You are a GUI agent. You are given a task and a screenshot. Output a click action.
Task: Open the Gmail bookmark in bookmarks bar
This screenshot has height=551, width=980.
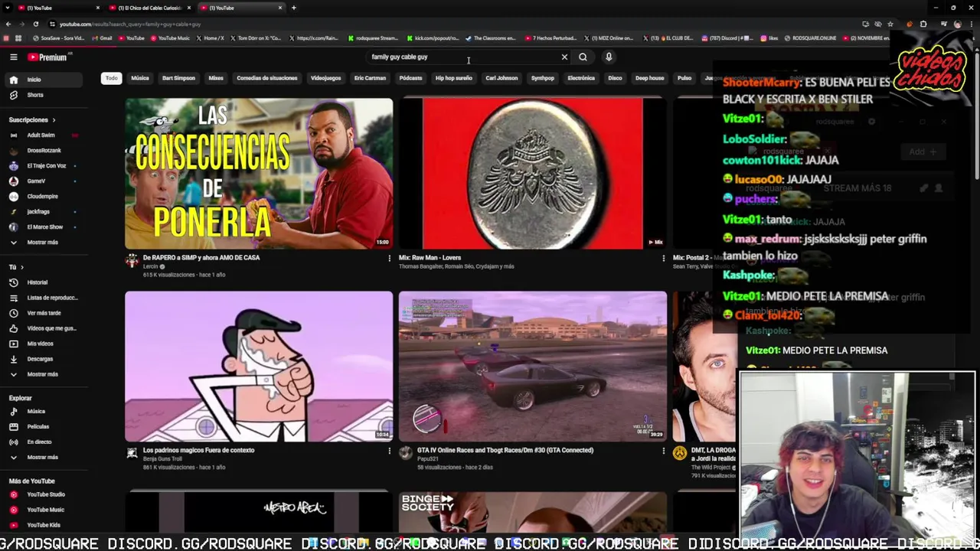coord(103,38)
